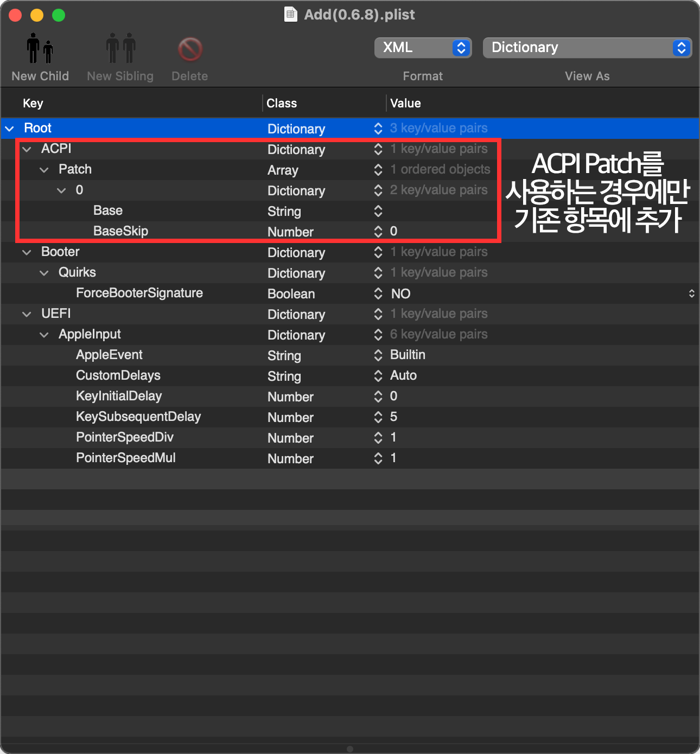Click the empty value field of Base
The height and width of the screenshot is (754, 700).
(543, 211)
